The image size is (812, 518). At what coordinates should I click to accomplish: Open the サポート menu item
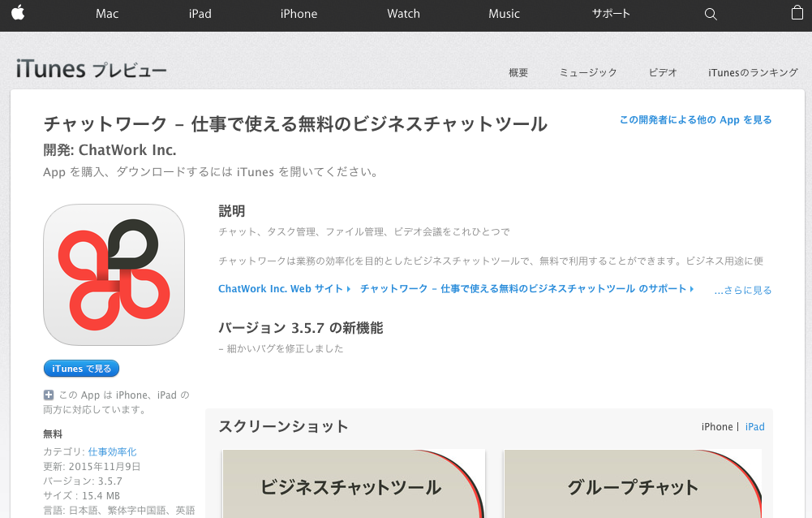611,14
